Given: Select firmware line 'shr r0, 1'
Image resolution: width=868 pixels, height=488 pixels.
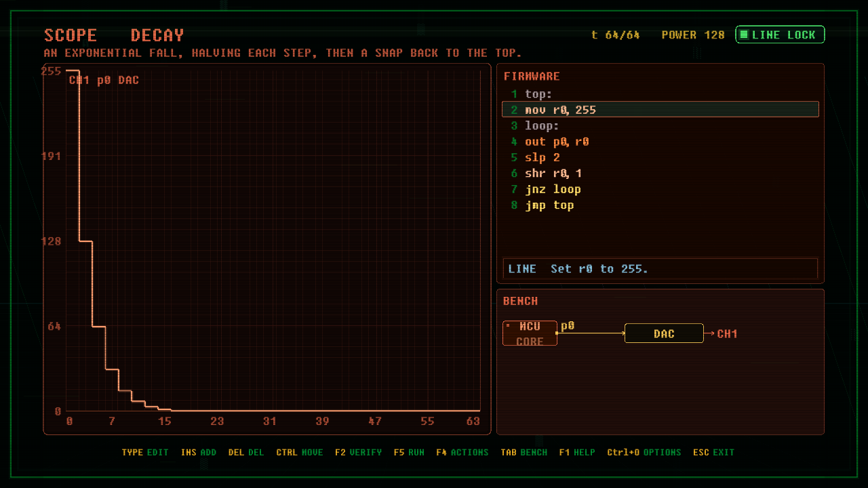Looking at the screenshot, I should 660,174.
